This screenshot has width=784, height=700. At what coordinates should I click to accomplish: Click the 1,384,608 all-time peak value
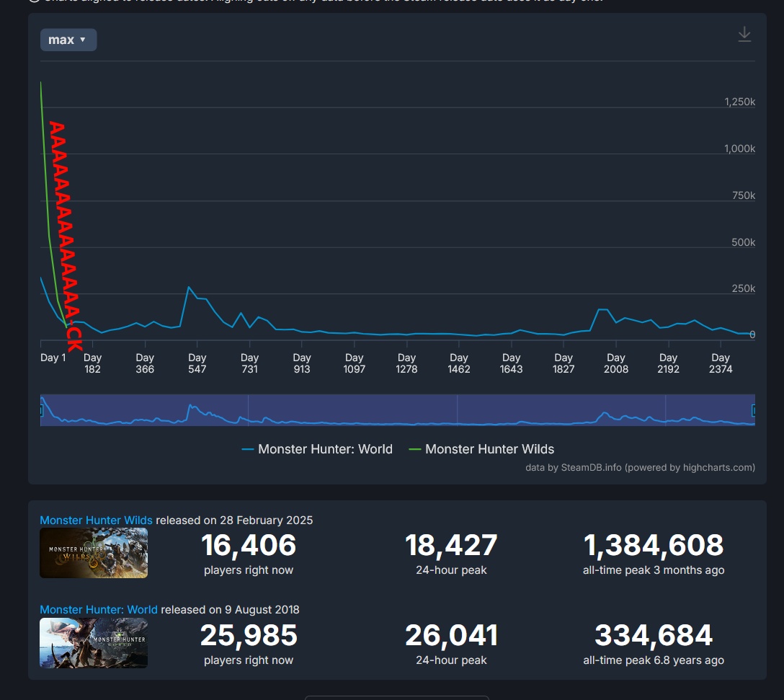tap(654, 545)
